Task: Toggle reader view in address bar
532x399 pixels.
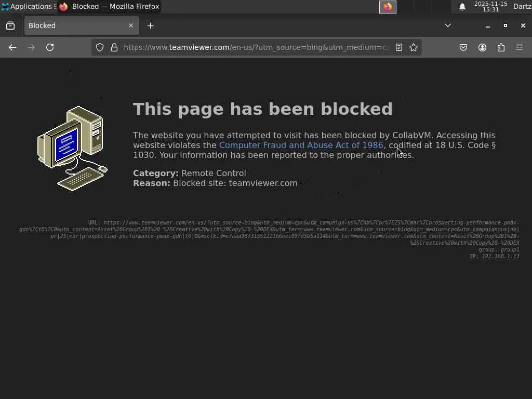Action: 399,47
